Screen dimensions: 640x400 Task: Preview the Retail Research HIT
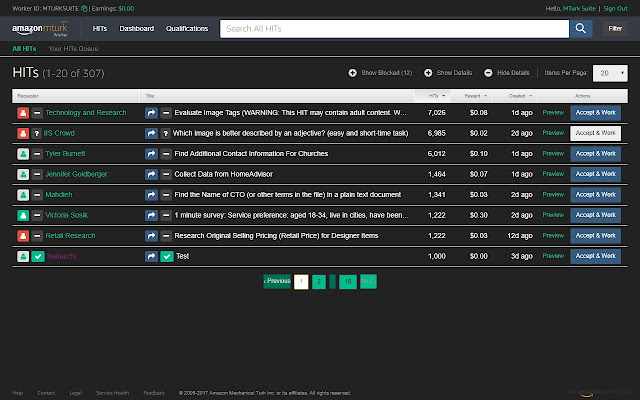[x=552, y=236]
